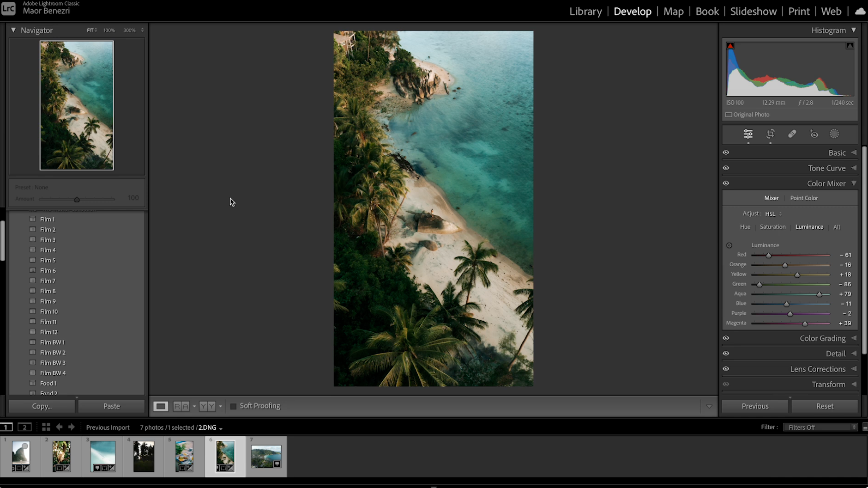Expand the Tone Curve panel triangle
This screenshot has width=868, height=488.
click(x=854, y=168)
